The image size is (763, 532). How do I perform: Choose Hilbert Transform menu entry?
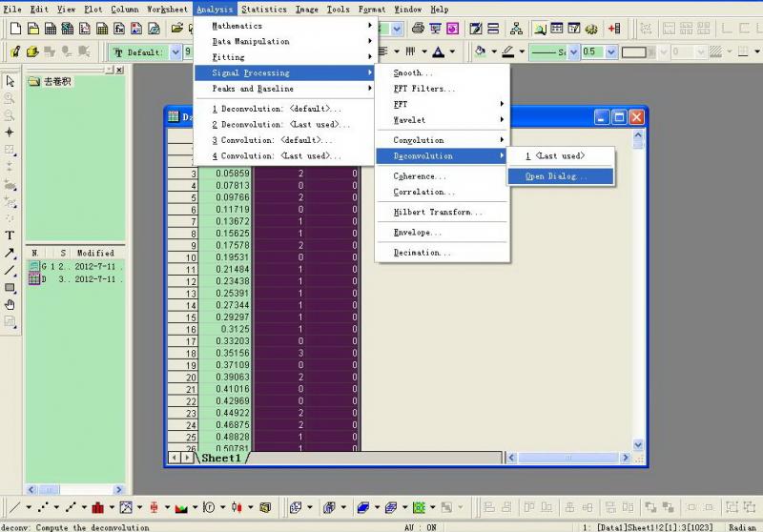(x=438, y=213)
